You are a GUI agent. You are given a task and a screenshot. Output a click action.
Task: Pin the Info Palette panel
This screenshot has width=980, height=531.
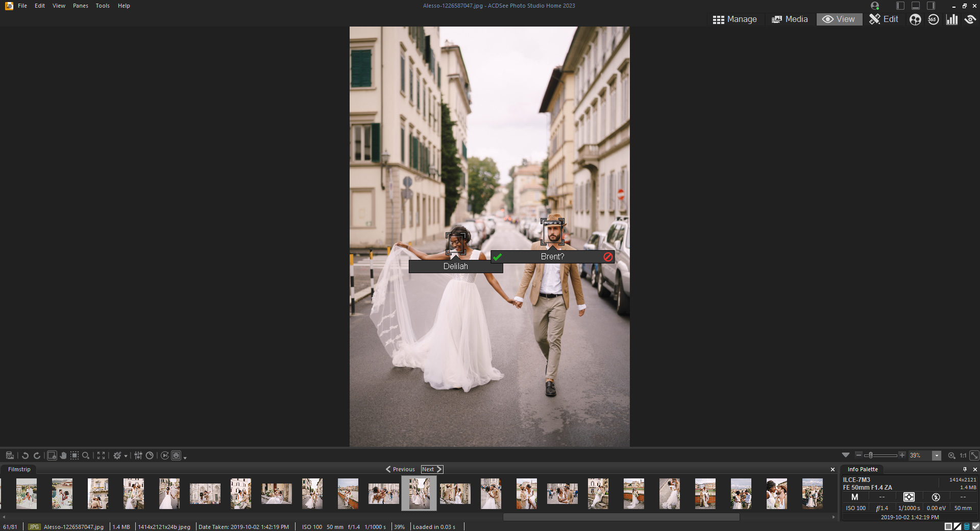click(x=965, y=469)
